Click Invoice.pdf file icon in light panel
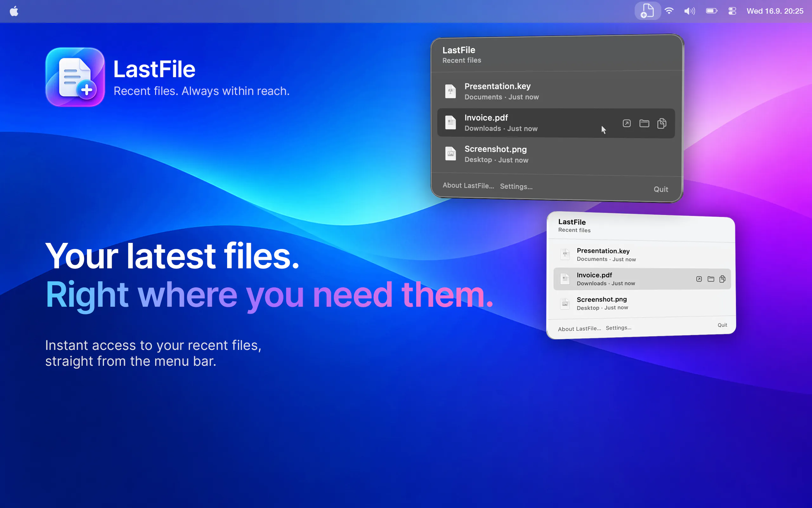Viewport: 812px width, 508px height. [565, 279]
